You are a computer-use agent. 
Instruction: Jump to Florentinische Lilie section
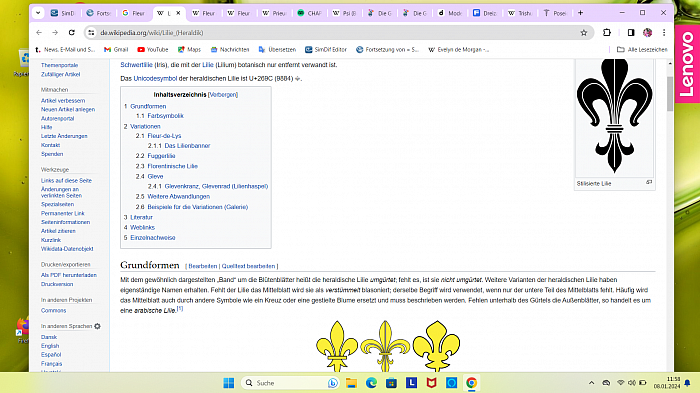coord(172,166)
